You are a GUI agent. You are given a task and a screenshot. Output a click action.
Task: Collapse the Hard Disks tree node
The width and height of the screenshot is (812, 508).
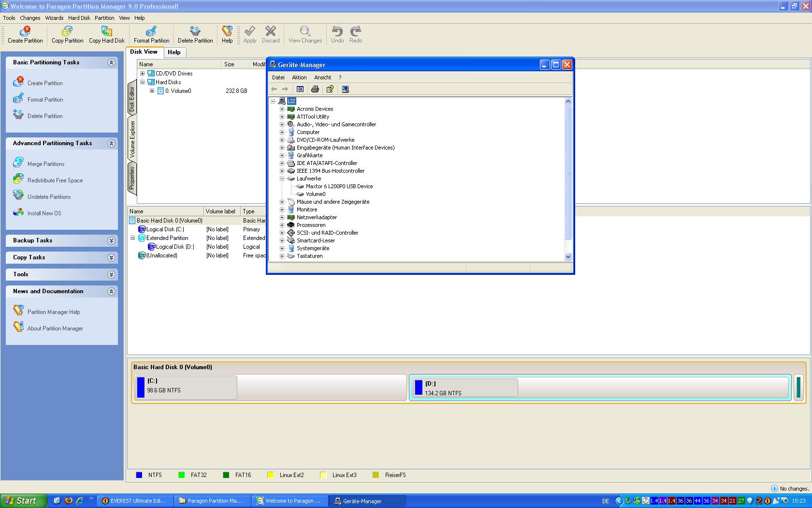[143, 82]
